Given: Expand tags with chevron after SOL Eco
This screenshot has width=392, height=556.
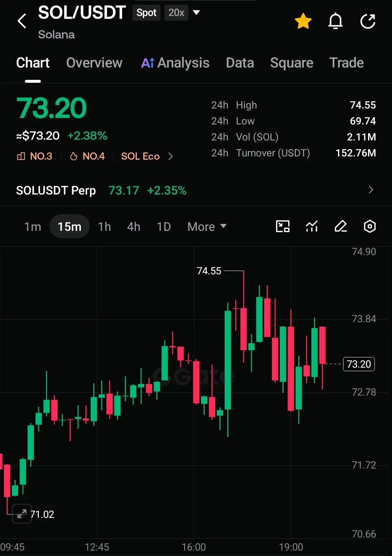Looking at the screenshot, I should coord(171,156).
